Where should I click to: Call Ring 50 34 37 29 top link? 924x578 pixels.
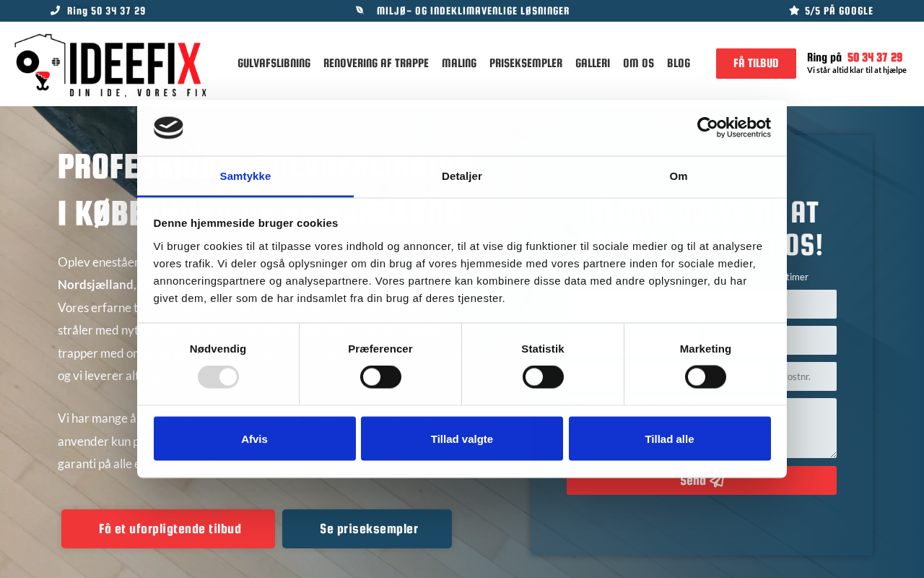tap(98, 11)
